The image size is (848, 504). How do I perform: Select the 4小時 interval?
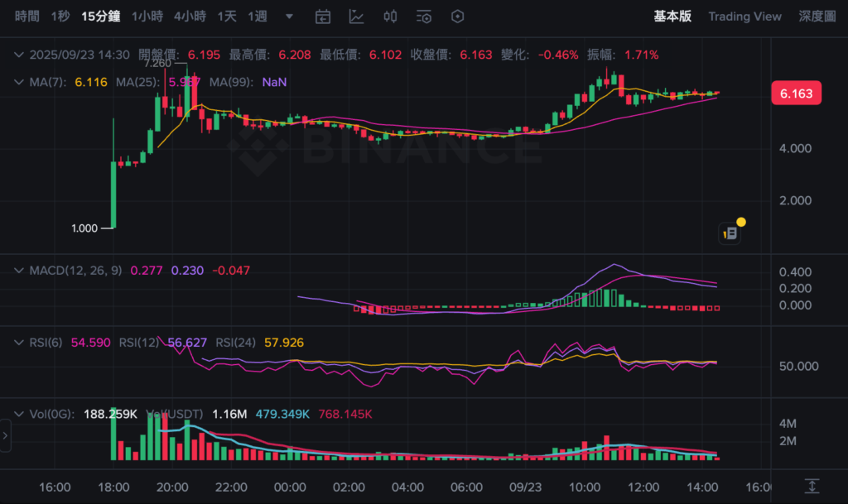[189, 17]
